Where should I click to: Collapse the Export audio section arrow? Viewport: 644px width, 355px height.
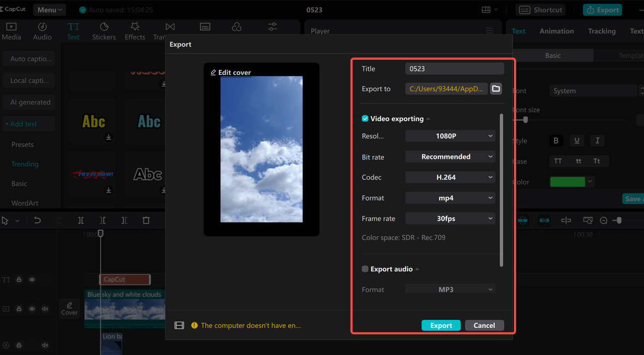point(417,270)
